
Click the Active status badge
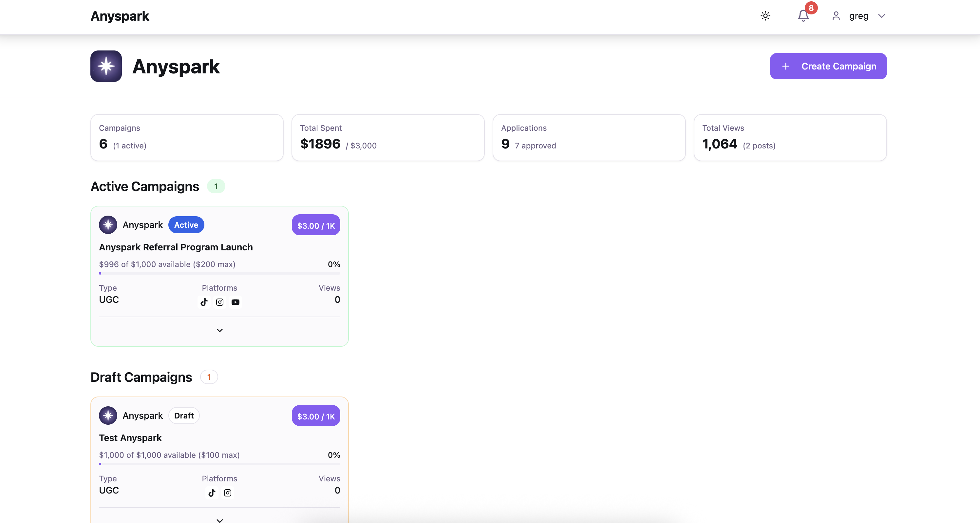tap(186, 224)
